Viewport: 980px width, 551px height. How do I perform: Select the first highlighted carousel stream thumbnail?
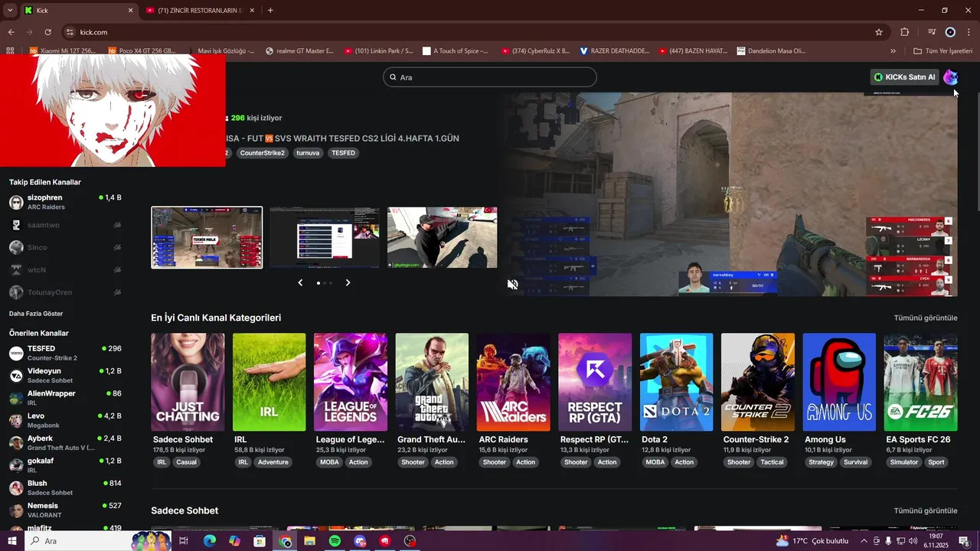click(207, 237)
